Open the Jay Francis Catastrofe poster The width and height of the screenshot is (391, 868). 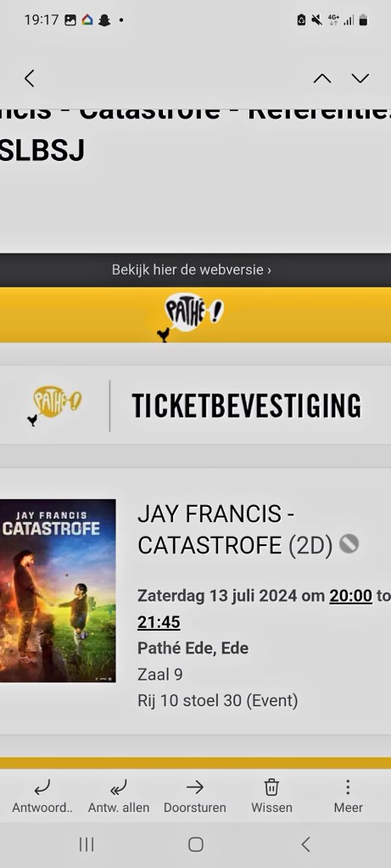(58, 591)
